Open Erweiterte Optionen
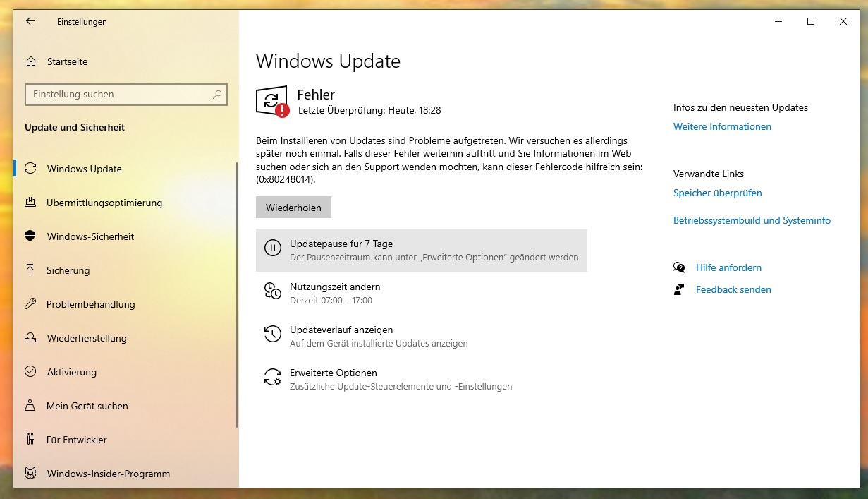868x499 pixels. coord(422,379)
